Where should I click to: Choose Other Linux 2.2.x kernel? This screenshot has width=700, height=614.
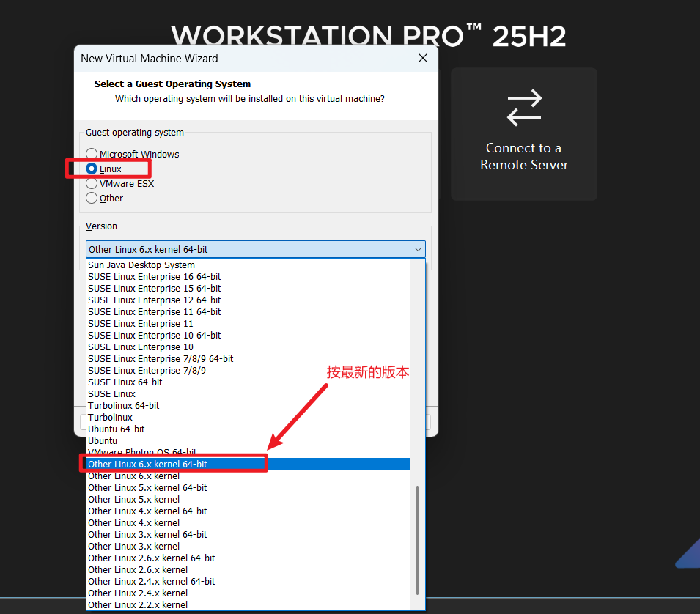(248, 605)
